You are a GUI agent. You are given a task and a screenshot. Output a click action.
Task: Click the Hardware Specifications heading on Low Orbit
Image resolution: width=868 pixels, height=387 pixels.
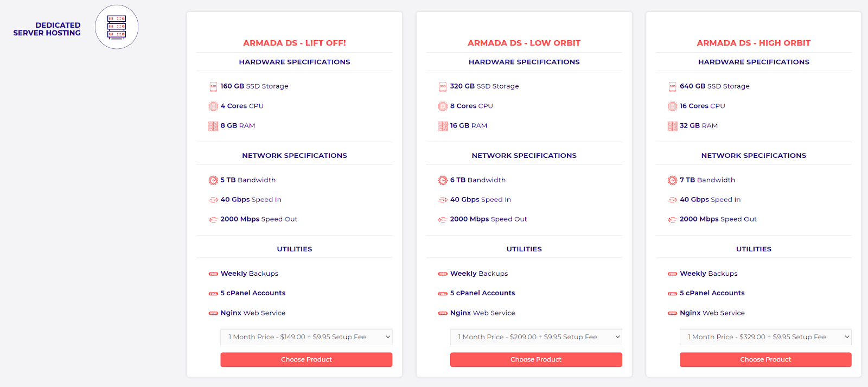coord(524,62)
